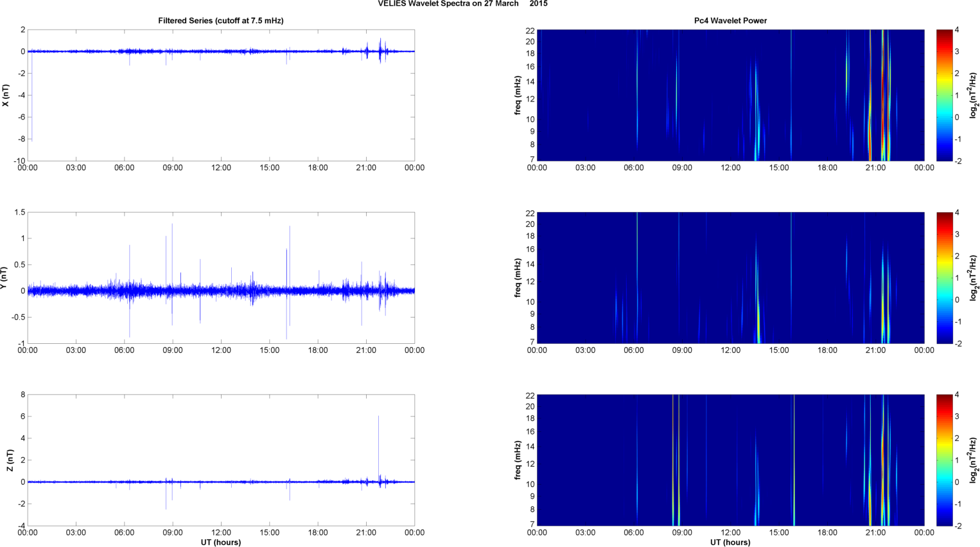
Task: Click UT (hours) label under Z time series
Action: (220, 542)
